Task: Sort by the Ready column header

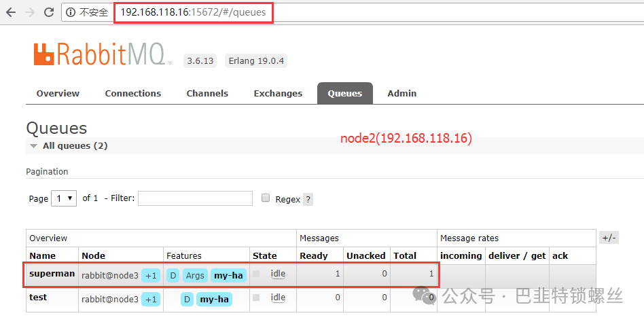Action: tap(314, 255)
